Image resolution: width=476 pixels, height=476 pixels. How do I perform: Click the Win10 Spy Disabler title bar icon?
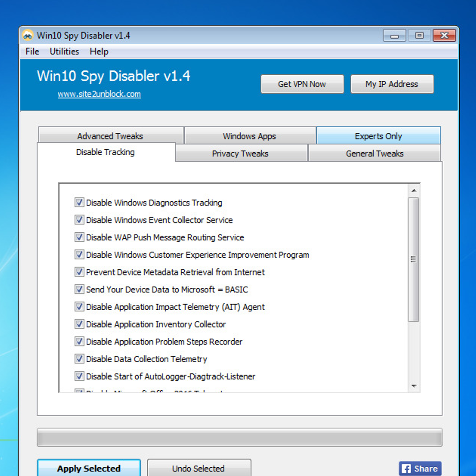pyautogui.click(x=28, y=35)
